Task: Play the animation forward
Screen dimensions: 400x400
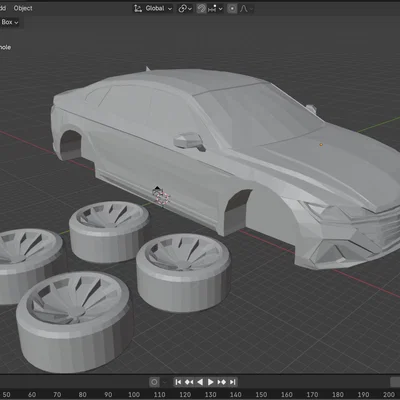Action: [x=211, y=382]
